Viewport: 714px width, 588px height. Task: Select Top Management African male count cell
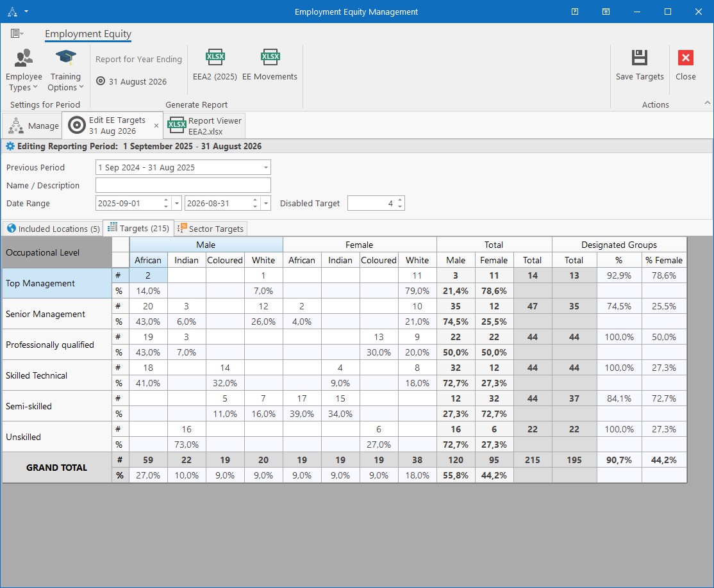coord(148,275)
